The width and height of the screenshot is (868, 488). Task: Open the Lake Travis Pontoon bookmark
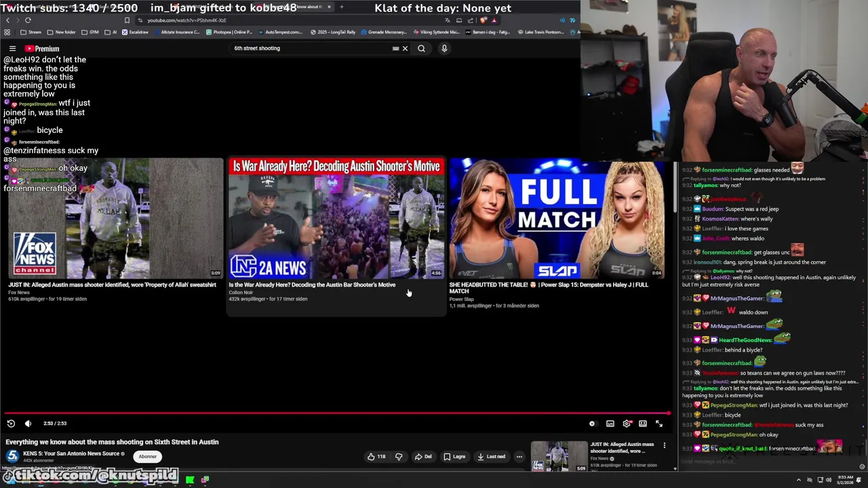point(540,32)
